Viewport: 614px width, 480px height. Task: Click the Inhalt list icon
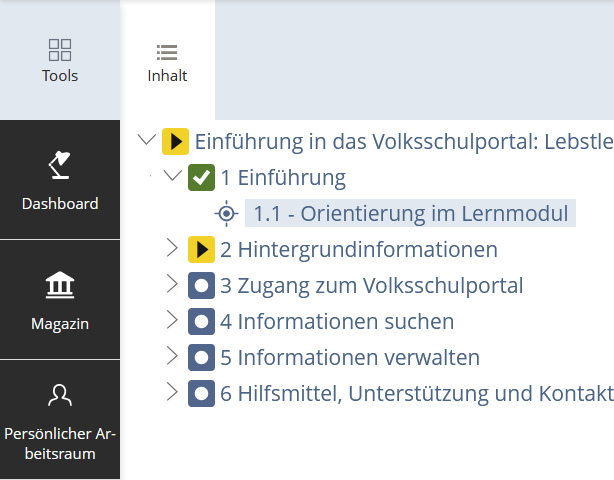[x=167, y=51]
